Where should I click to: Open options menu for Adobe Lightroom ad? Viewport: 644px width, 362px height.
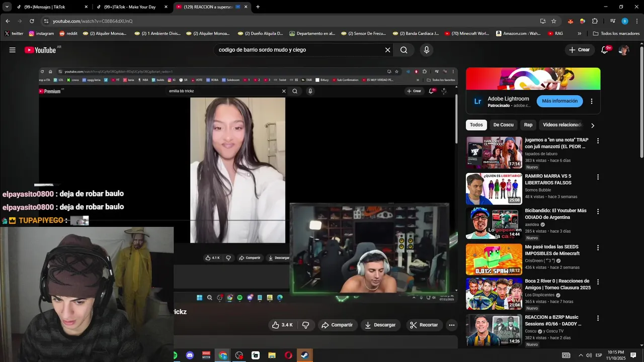point(592,101)
